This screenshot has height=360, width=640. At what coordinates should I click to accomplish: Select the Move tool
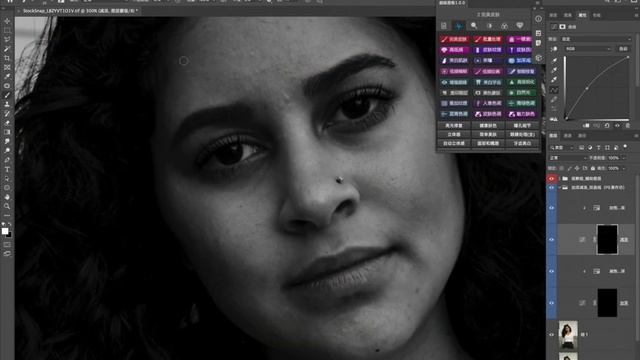point(7,21)
